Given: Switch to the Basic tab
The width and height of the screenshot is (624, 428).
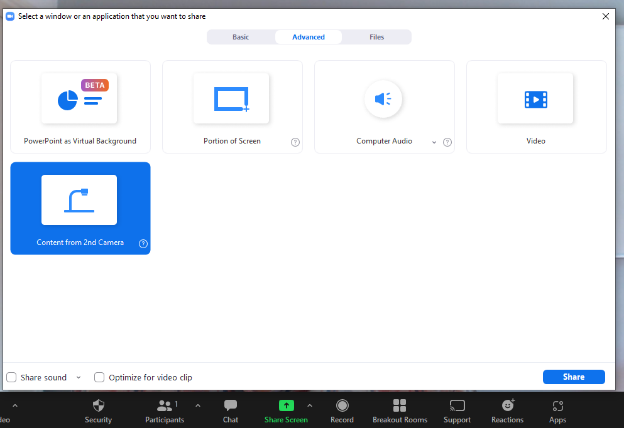Looking at the screenshot, I should click(x=240, y=37).
